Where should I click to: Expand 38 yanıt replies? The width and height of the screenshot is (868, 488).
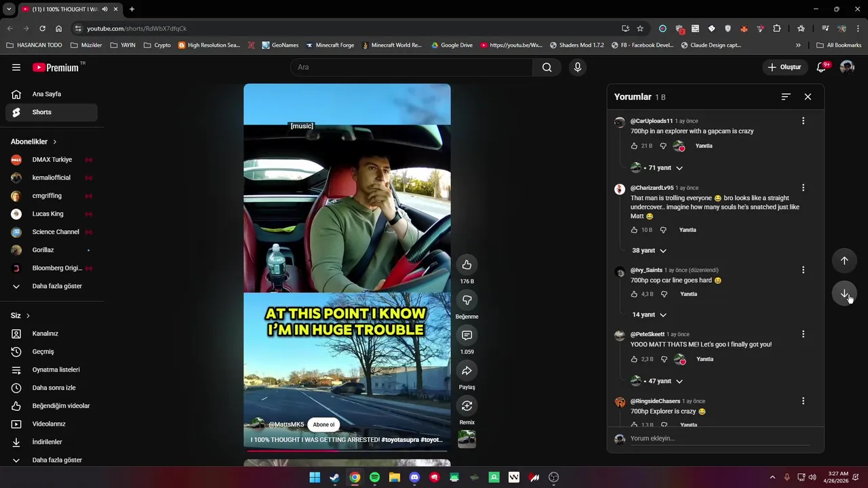tap(649, 250)
